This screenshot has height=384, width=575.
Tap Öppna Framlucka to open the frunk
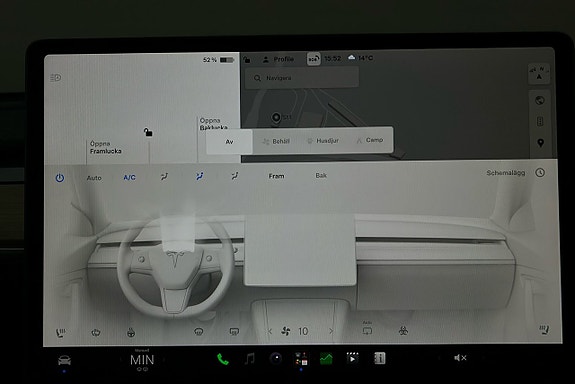click(x=106, y=147)
